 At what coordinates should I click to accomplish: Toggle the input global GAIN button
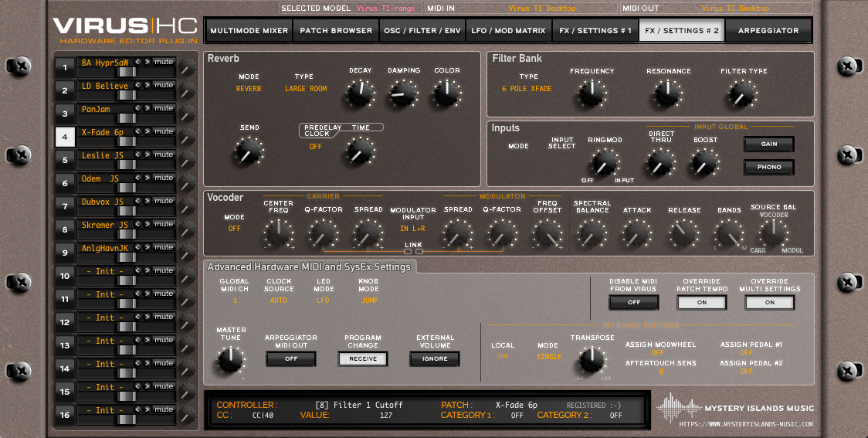click(769, 144)
